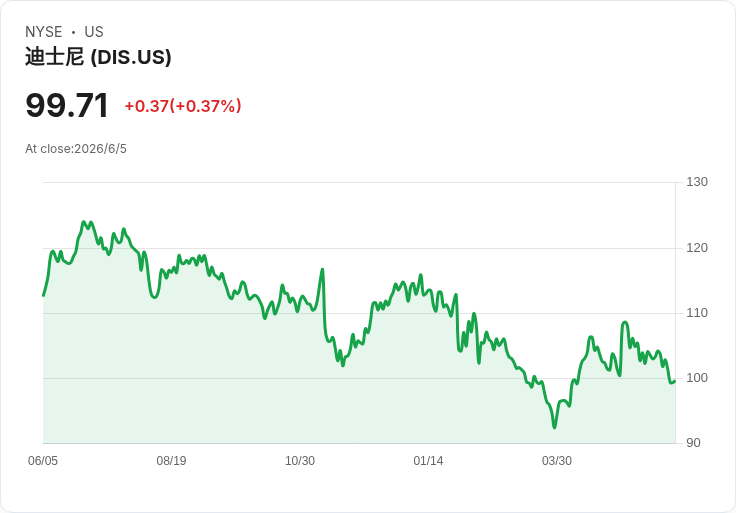Select the 03/30 date axis label
736x513 pixels.
pyautogui.click(x=557, y=461)
